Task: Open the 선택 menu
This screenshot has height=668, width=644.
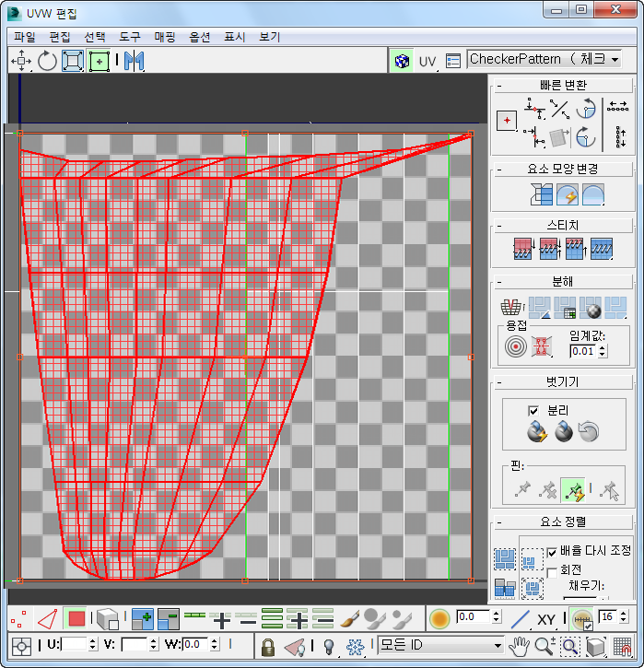Action: tap(94, 37)
